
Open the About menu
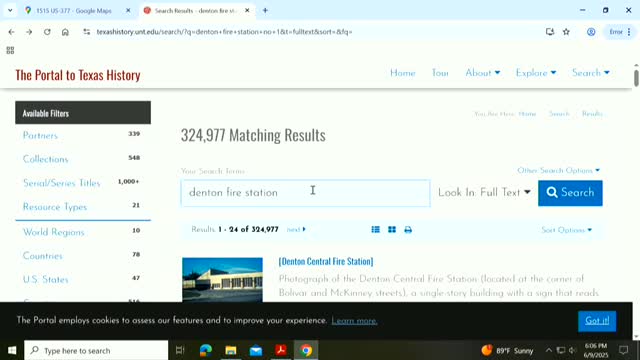[x=482, y=73]
